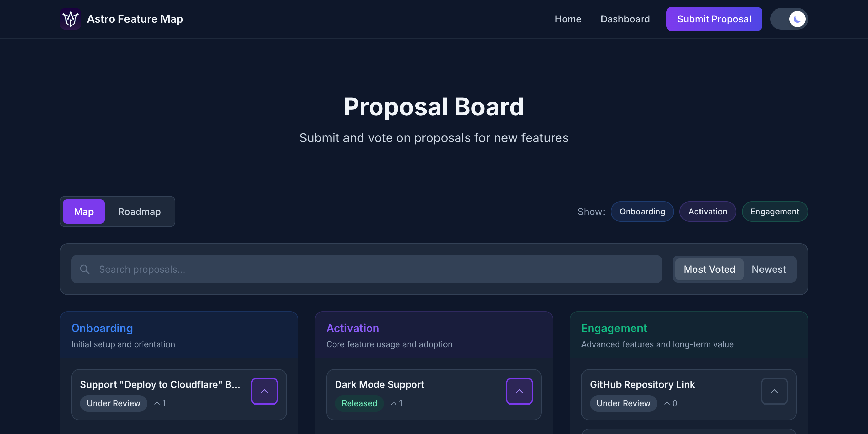Open the GitHub Repository Link card title

click(643, 384)
